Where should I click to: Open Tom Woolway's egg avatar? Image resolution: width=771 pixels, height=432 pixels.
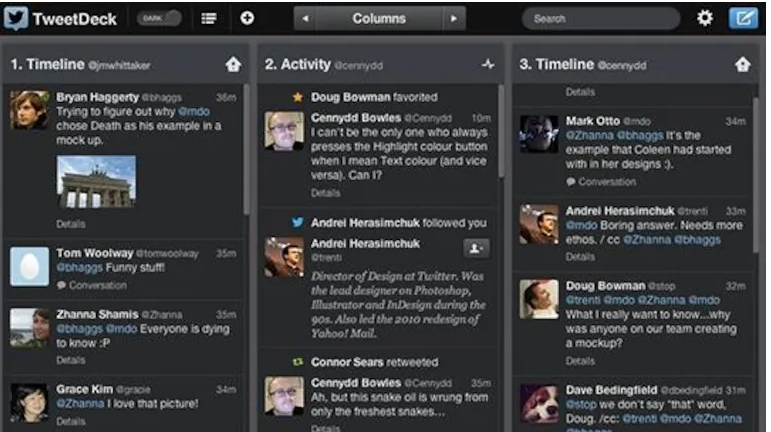pos(30,266)
